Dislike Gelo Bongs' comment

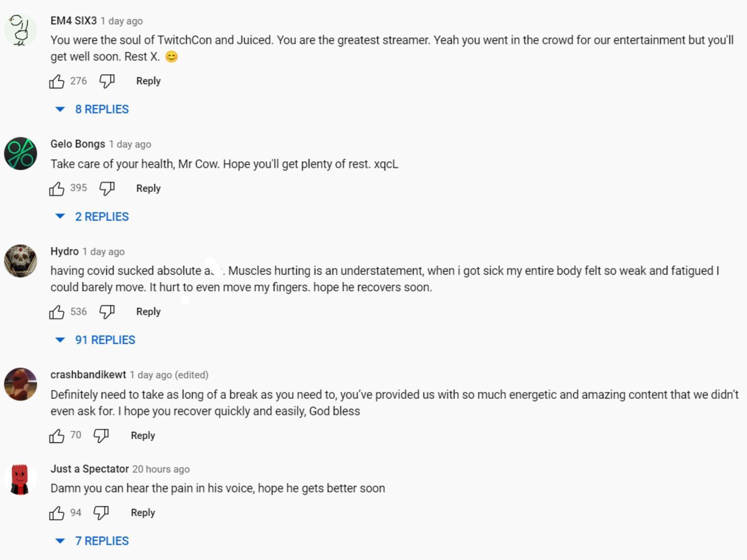(107, 189)
